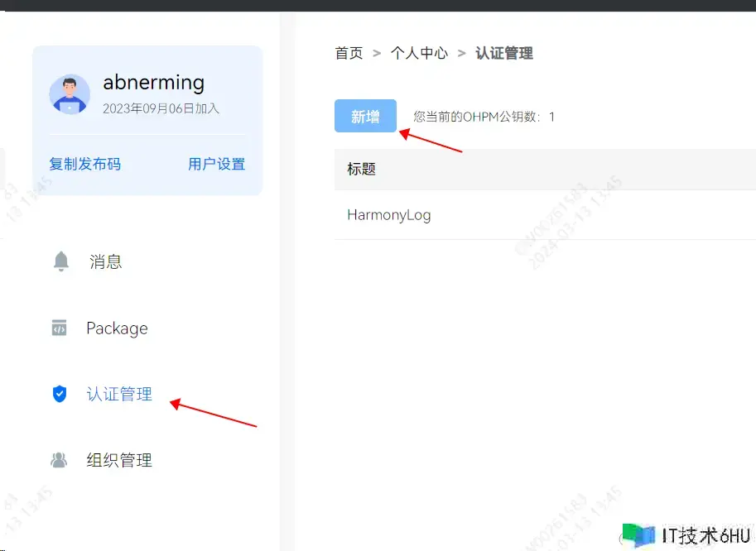This screenshot has height=551, width=756.
Task: Click the OHPM公钥数 count text
Action: (484, 117)
